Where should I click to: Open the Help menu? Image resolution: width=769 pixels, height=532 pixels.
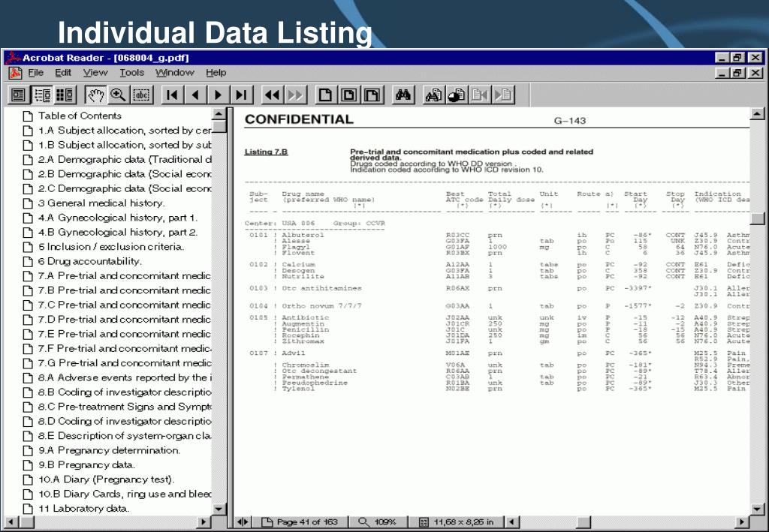pos(216,73)
